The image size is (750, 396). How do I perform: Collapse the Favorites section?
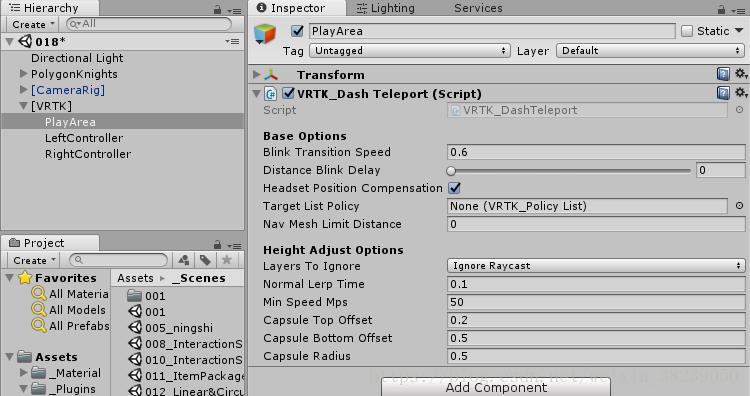coord(10,278)
